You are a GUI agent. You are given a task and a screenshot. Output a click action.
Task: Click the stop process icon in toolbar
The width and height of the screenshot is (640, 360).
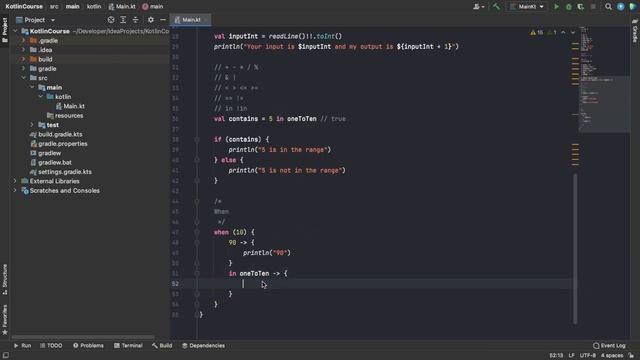coord(593,7)
